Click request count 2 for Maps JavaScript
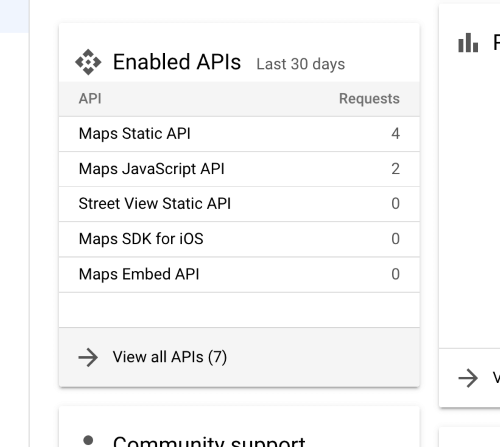500x447 pixels. click(395, 169)
